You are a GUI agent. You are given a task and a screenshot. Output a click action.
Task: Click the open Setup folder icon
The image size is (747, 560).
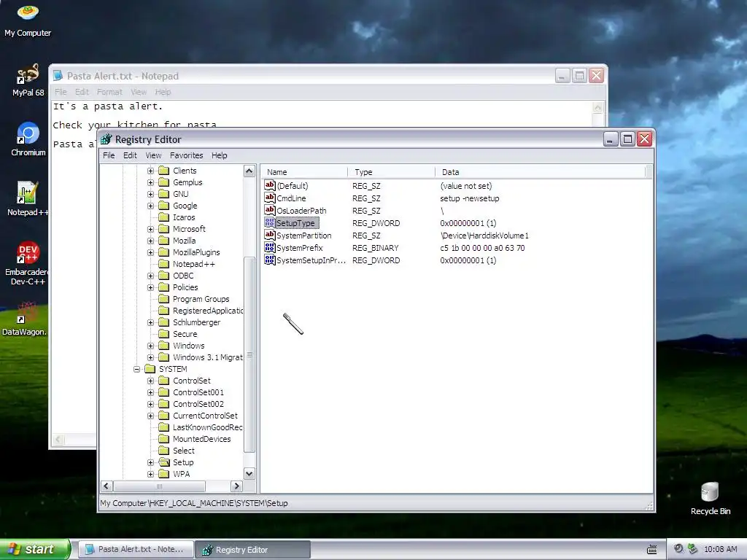(x=164, y=462)
